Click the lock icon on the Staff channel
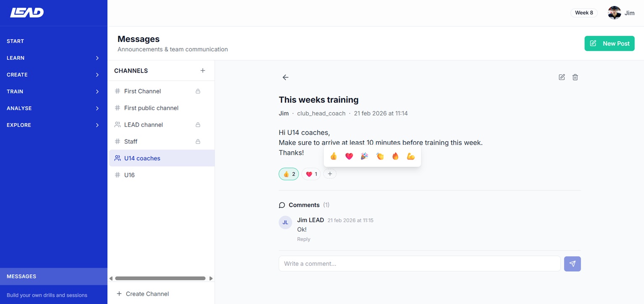Image resolution: width=644 pixels, height=304 pixels. (x=197, y=142)
